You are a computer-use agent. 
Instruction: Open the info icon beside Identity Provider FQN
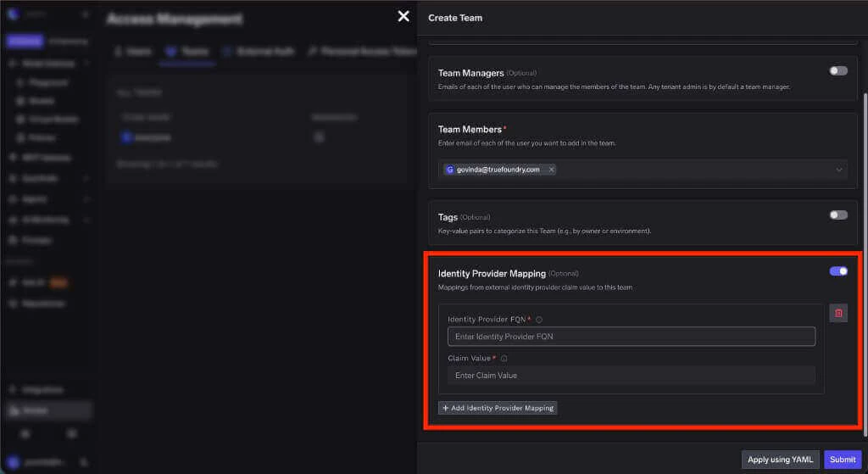point(538,320)
